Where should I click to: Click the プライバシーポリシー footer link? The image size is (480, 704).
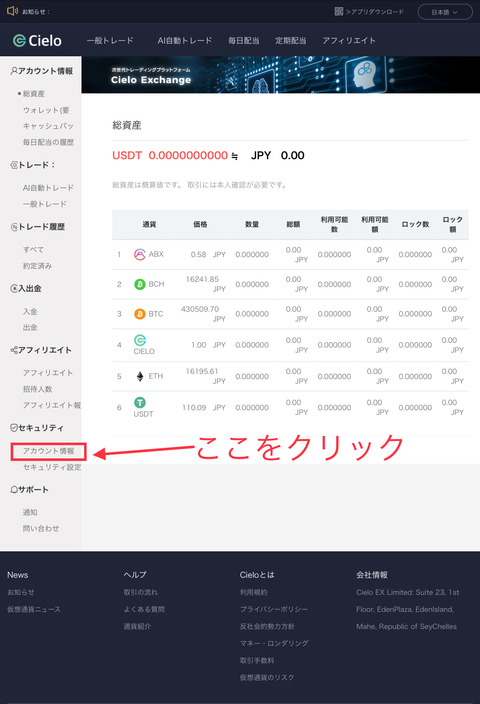(274, 609)
